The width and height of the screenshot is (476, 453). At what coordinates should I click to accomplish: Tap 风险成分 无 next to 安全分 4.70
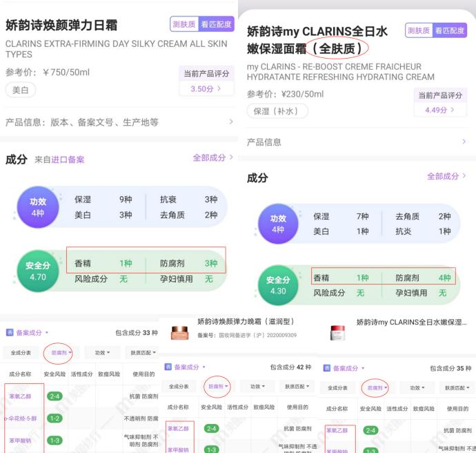coord(101,279)
